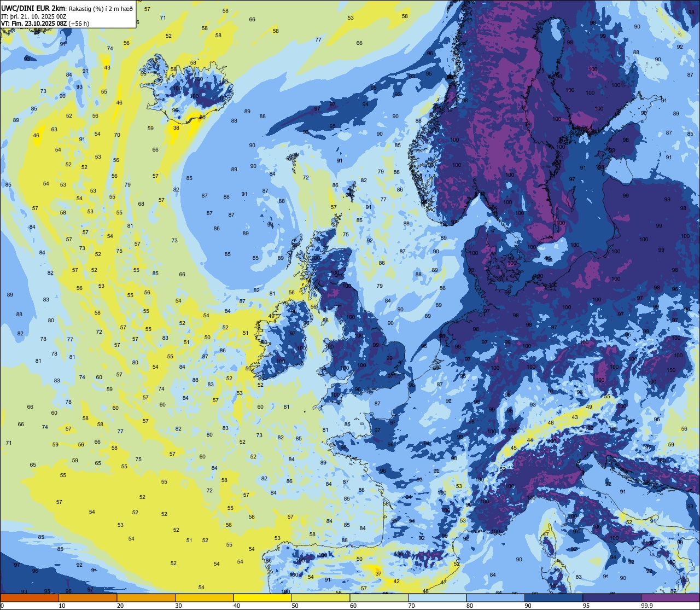Click the dark orange 0–10 legend swatch
Screen dimensions: 700x610
[30, 597]
